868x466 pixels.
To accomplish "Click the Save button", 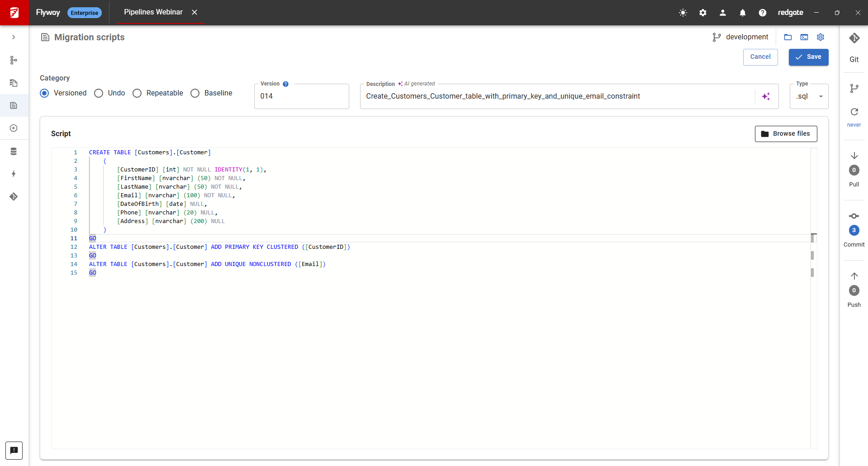I will pyautogui.click(x=808, y=57).
